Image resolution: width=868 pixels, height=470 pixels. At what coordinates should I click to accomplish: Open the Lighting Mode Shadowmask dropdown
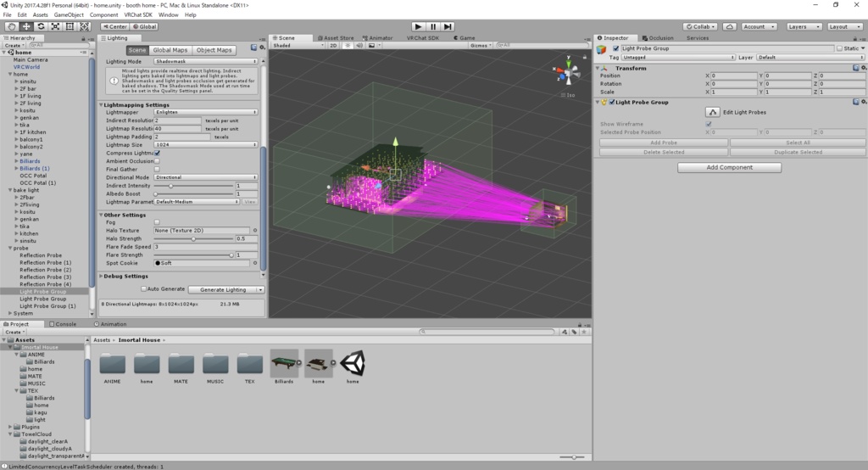tap(206, 62)
